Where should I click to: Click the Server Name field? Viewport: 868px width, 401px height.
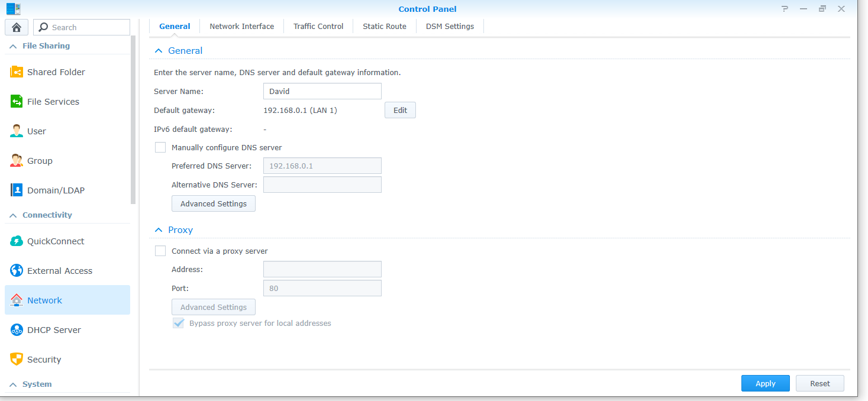(322, 91)
